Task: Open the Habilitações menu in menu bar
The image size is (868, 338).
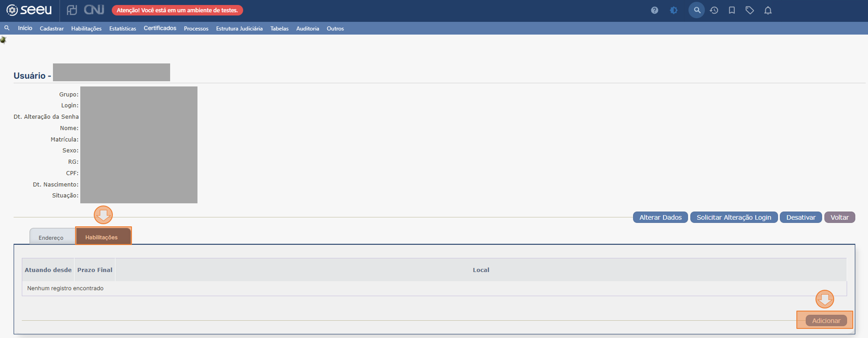Action: point(86,29)
